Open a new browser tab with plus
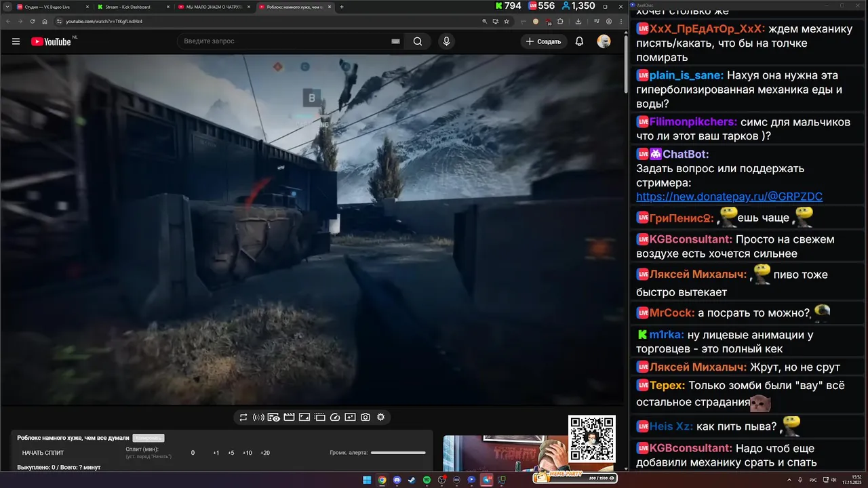Screen dimensions: 868x488 [x=342, y=7]
